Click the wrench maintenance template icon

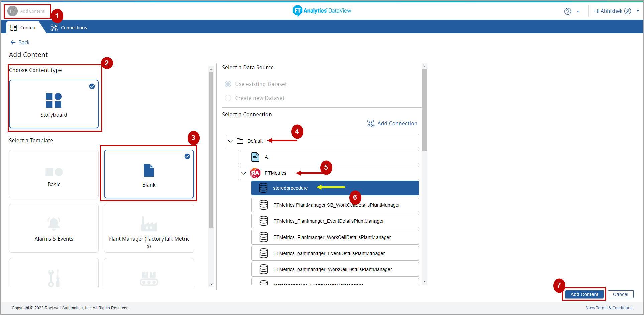54,278
